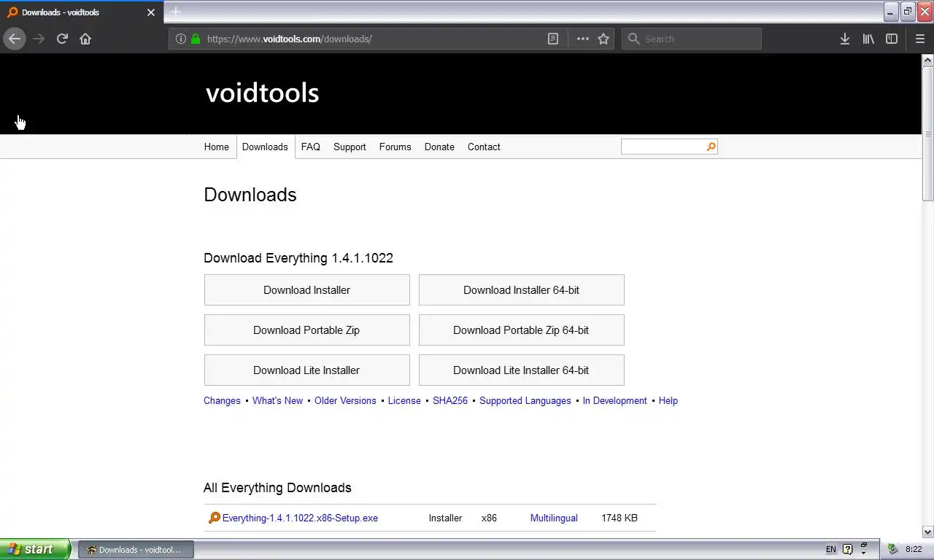
Task: Click the Firefox Search box
Action: [x=691, y=39]
